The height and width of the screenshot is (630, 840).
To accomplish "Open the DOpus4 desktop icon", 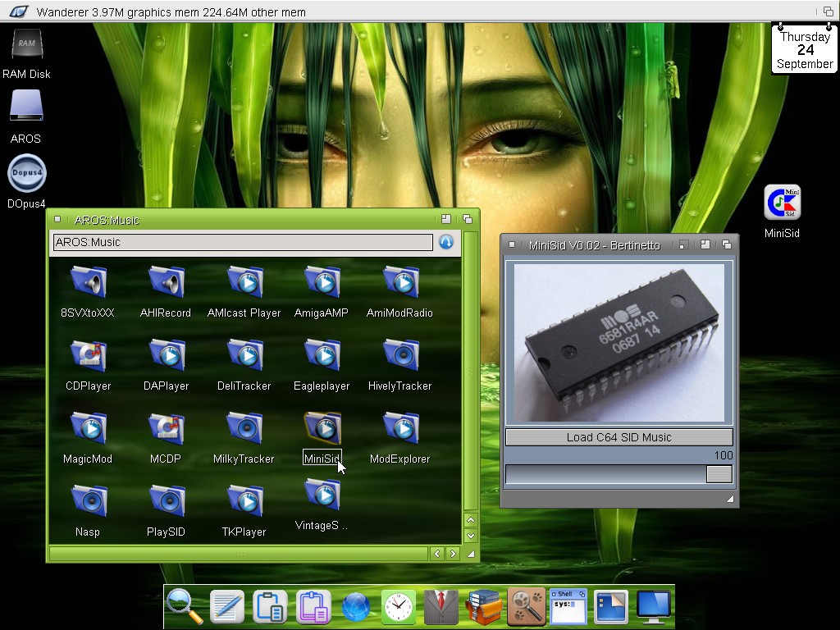I will pyautogui.click(x=26, y=174).
